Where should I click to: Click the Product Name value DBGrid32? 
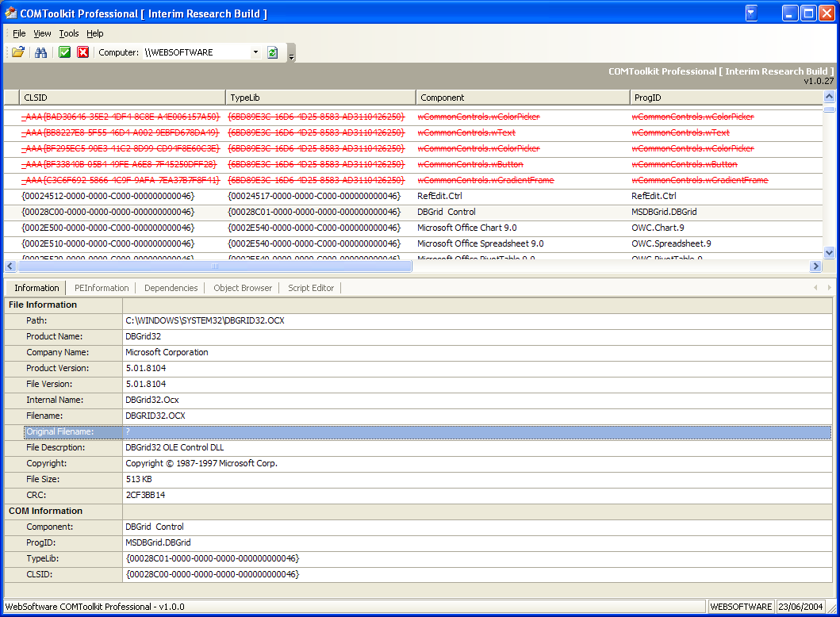pyautogui.click(x=477, y=336)
